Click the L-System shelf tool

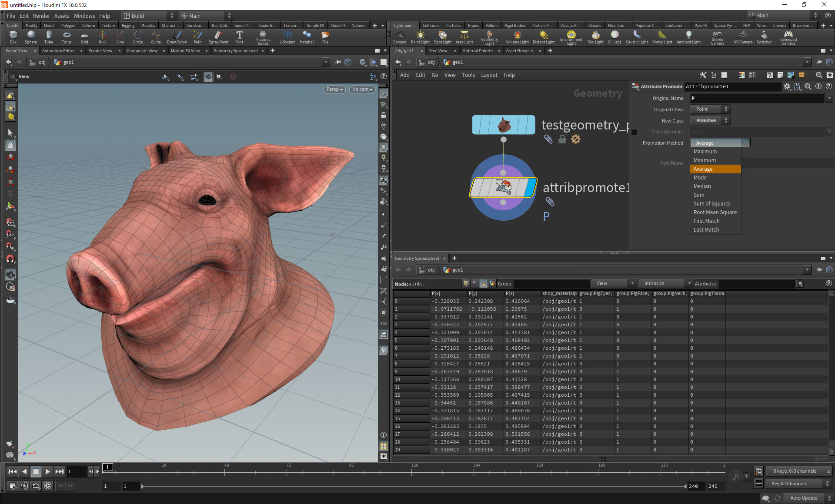coord(287,37)
